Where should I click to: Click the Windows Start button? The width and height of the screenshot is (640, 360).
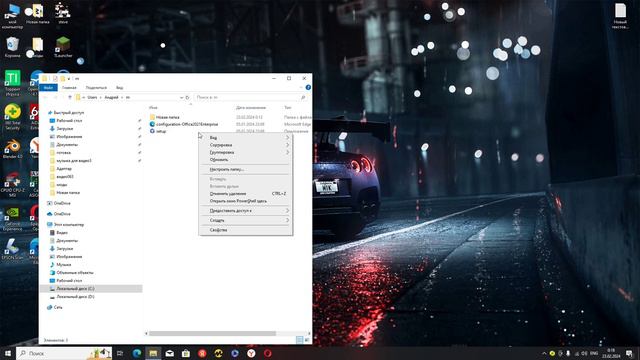click(8, 353)
